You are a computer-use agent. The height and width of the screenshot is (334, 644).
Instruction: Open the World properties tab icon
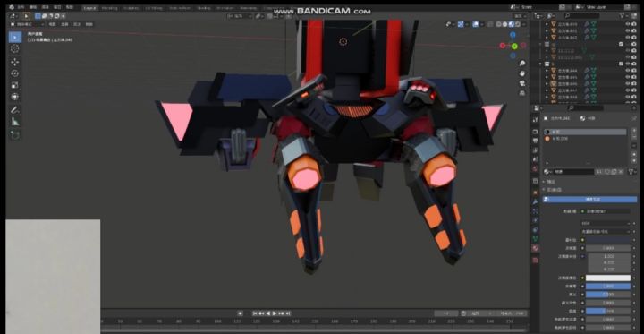click(535, 168)
